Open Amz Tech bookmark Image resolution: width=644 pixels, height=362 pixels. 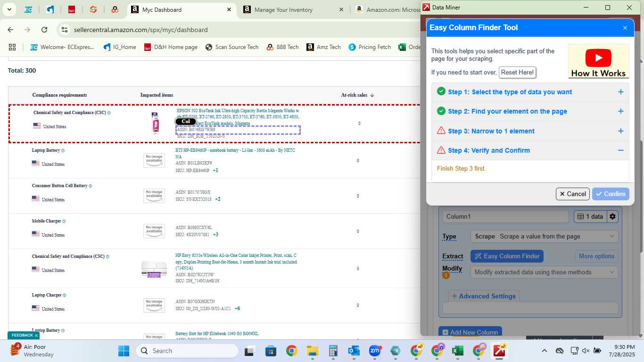323,47
